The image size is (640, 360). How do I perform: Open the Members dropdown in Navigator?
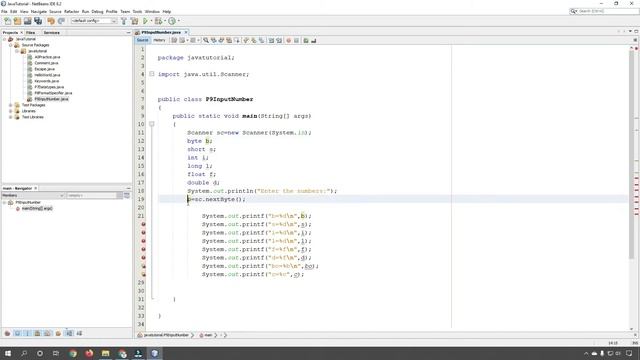(x=33, y=196)
